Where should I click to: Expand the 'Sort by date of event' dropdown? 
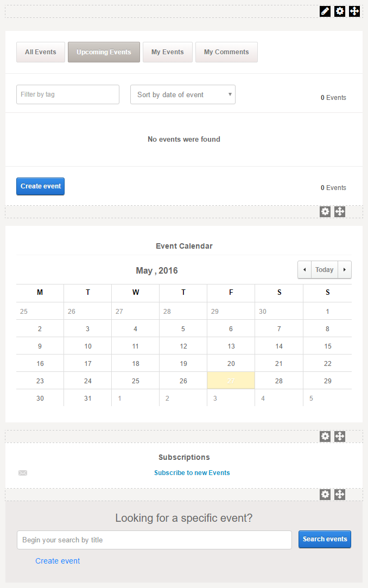[x=183, y=94]
